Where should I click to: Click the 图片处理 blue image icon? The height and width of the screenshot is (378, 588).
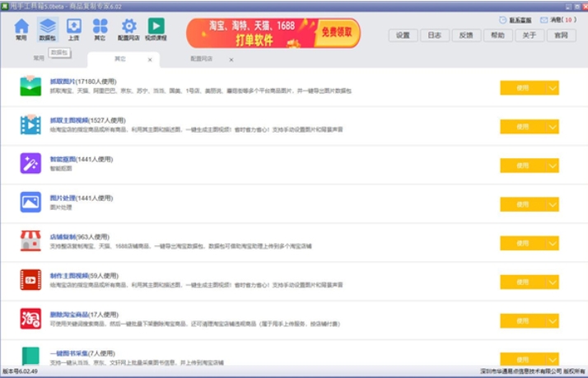pyautogui.click(x=30, y=202)
